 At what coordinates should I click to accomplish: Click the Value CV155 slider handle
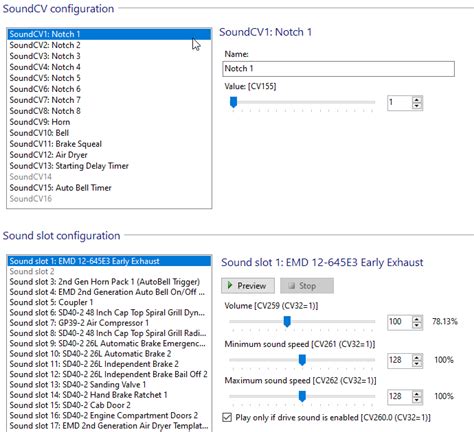(x=234, y=102)
